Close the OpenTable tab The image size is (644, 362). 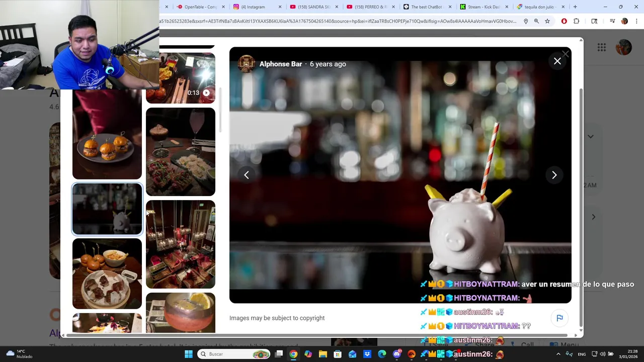[223, 7]
